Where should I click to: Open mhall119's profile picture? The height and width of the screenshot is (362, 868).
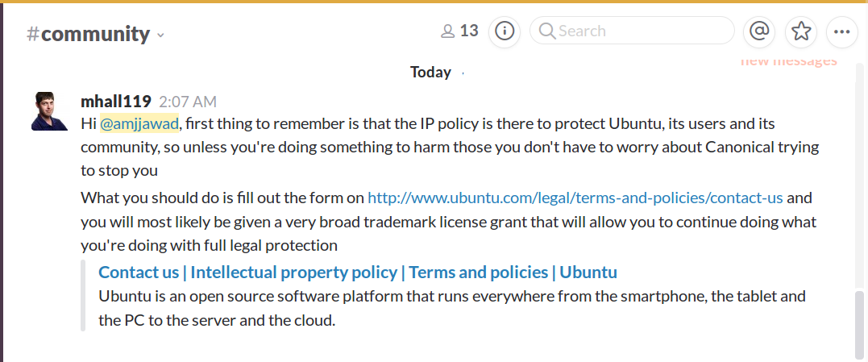point(49,111)
